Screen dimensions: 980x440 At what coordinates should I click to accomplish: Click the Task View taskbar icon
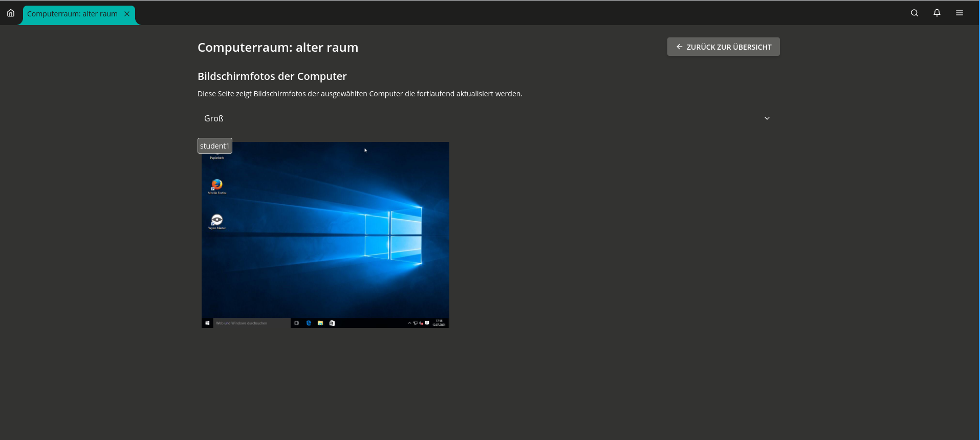pyautogui.click(x=296, y=323)
